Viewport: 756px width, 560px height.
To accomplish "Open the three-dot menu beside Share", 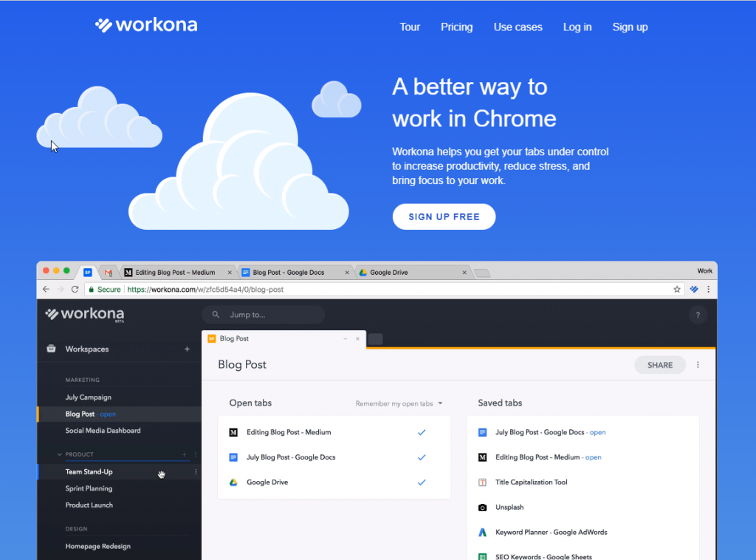I will click(x=698, y=364).
